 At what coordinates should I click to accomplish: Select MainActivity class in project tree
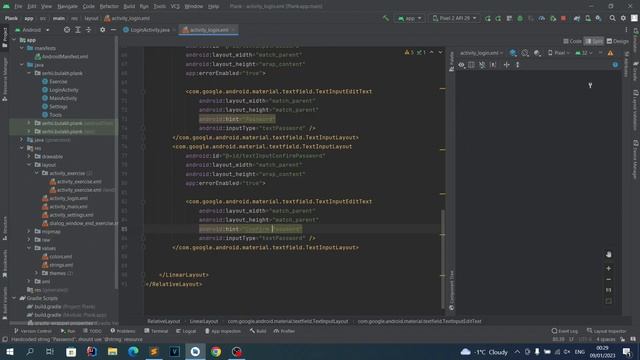[60, 98]
